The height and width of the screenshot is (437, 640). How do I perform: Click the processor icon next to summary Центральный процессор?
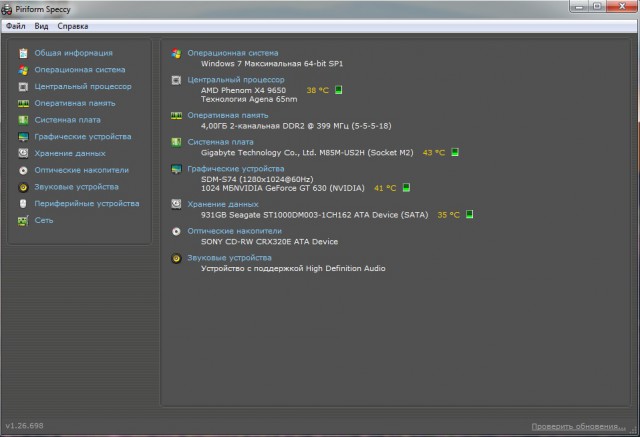(176, 80)
